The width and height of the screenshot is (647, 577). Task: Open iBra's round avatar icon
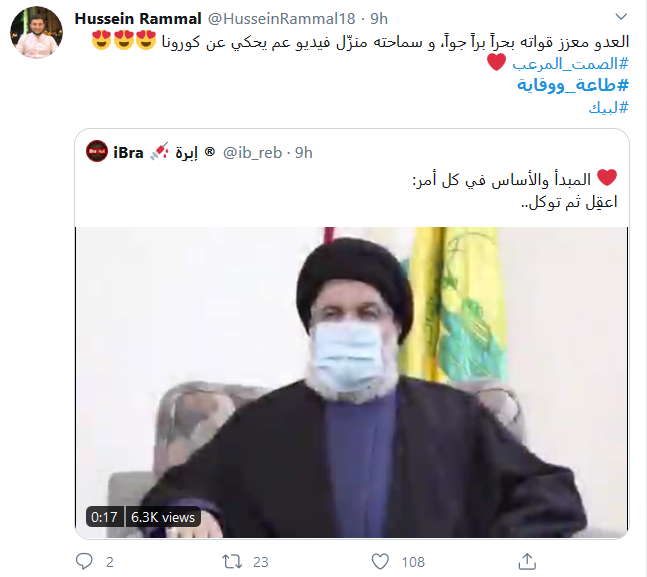point(97,151)
